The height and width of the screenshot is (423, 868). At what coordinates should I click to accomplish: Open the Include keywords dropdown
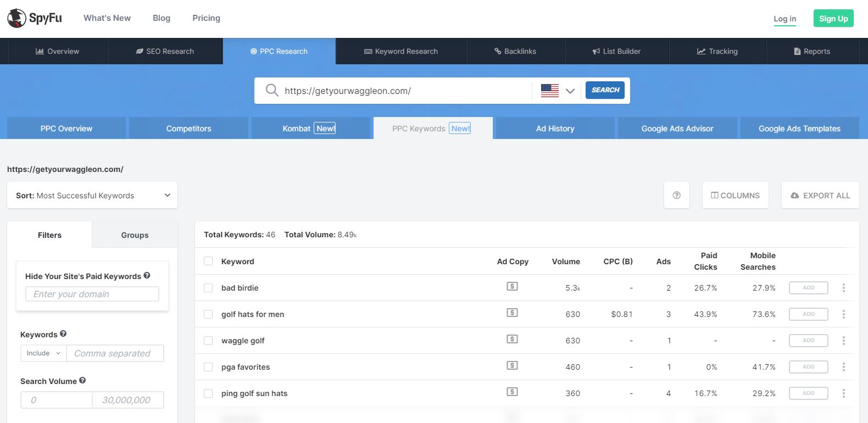[x=43, y=353]
